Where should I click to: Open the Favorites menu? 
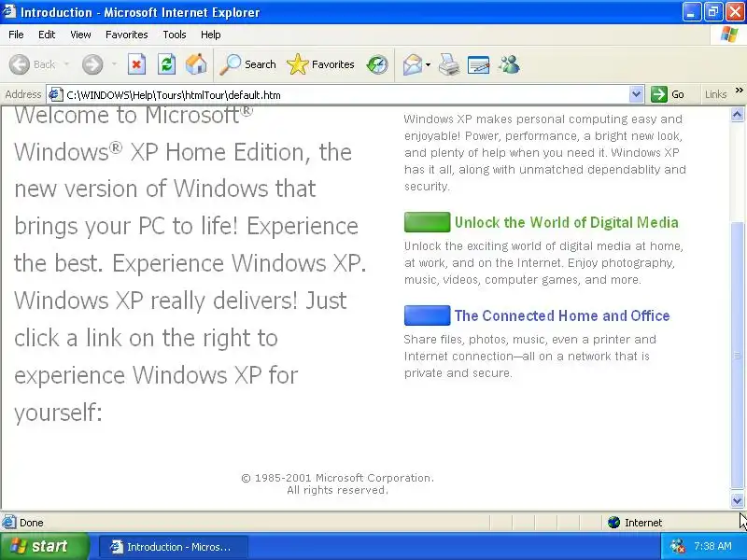(127, 35)
